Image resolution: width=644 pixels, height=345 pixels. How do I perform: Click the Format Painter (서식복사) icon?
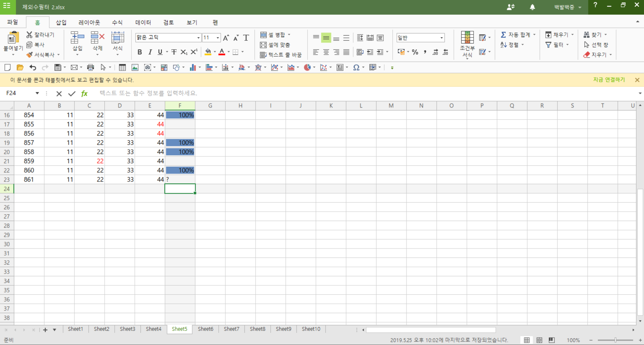pos(30,55)
